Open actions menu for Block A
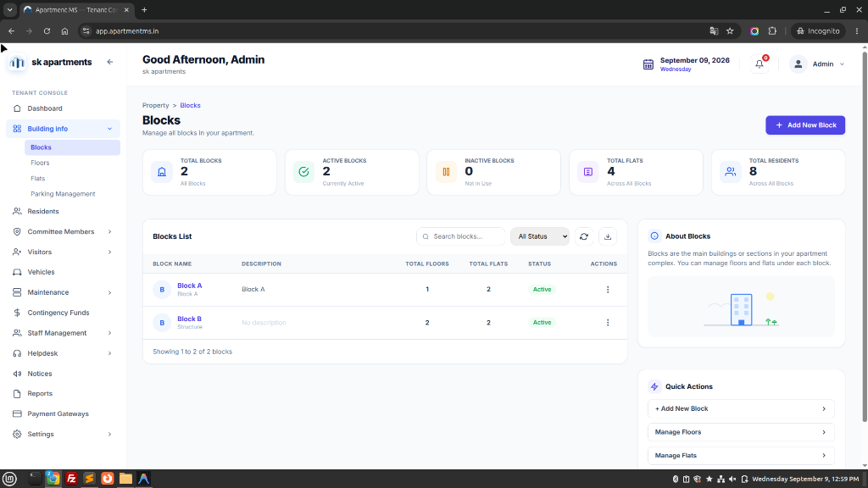The image size is (868, 488). pyautogui.click(x=608, y=290)
